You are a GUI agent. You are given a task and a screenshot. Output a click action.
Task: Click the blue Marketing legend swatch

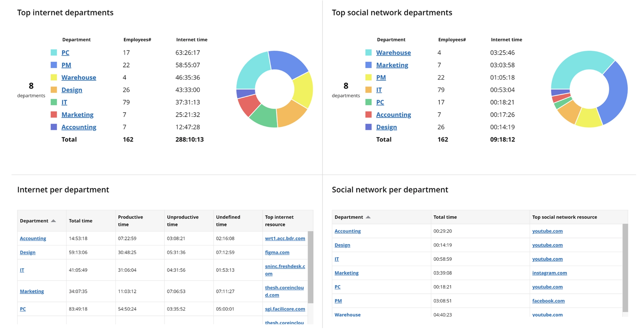(x=369, y=65)
